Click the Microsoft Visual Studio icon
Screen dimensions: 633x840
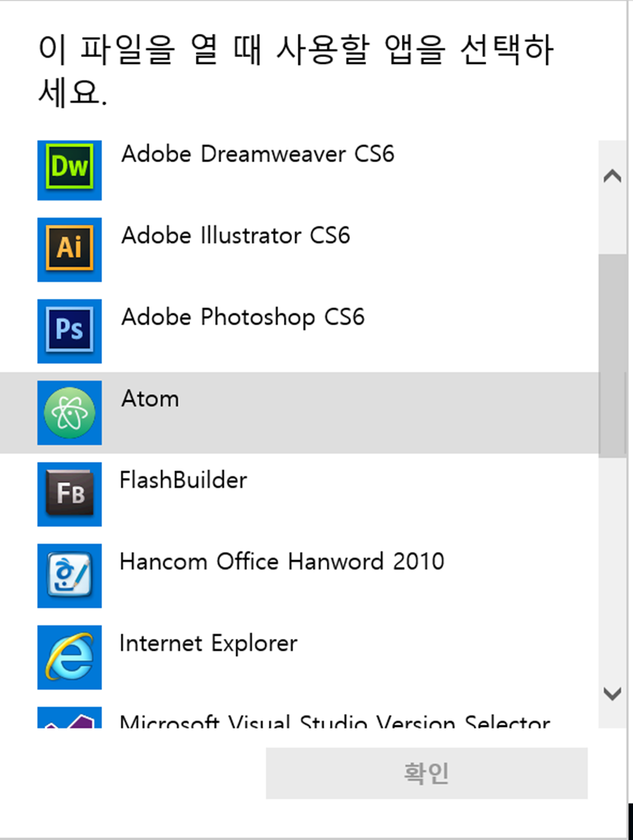coord(70,718)
